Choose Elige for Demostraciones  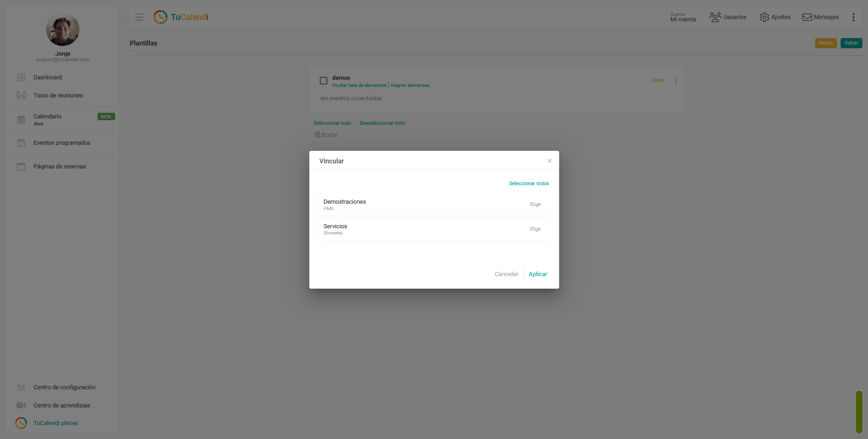(535, 204)
